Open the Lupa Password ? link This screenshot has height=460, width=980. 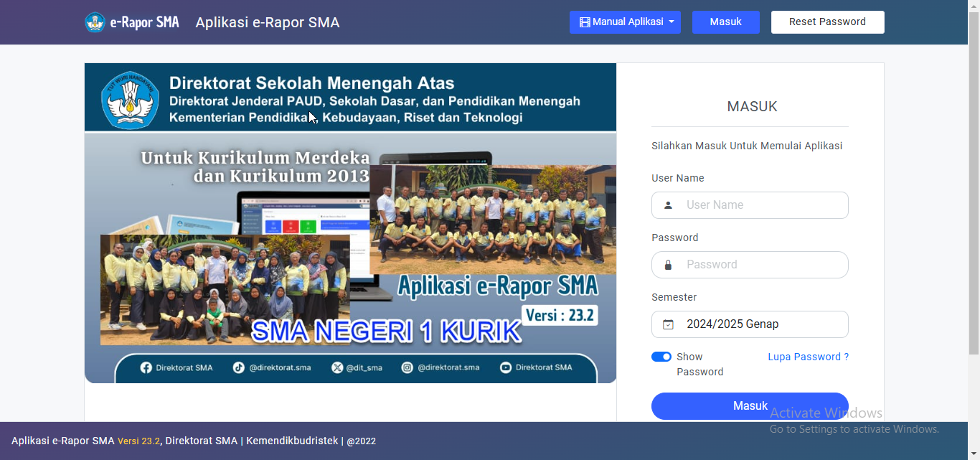pos(808,357)
